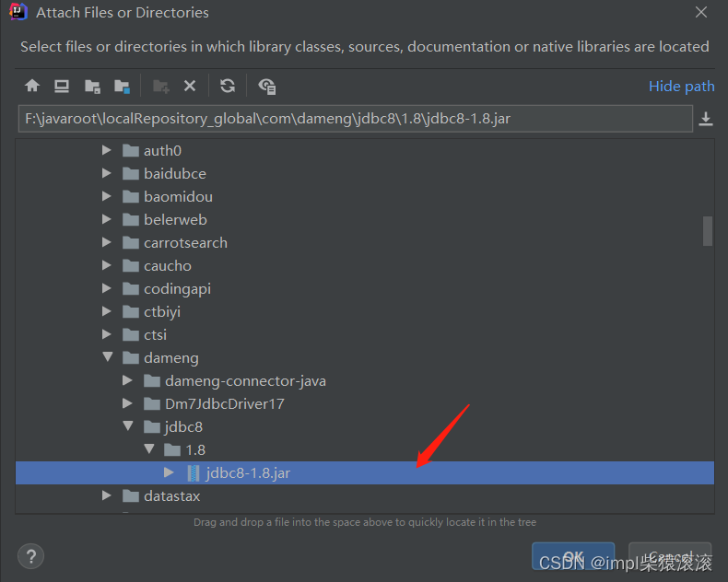Image resolution: width=728 pixels, height=582 pixels.
Task: Click the dameng folder icon
Action: [x=131, y=358]
